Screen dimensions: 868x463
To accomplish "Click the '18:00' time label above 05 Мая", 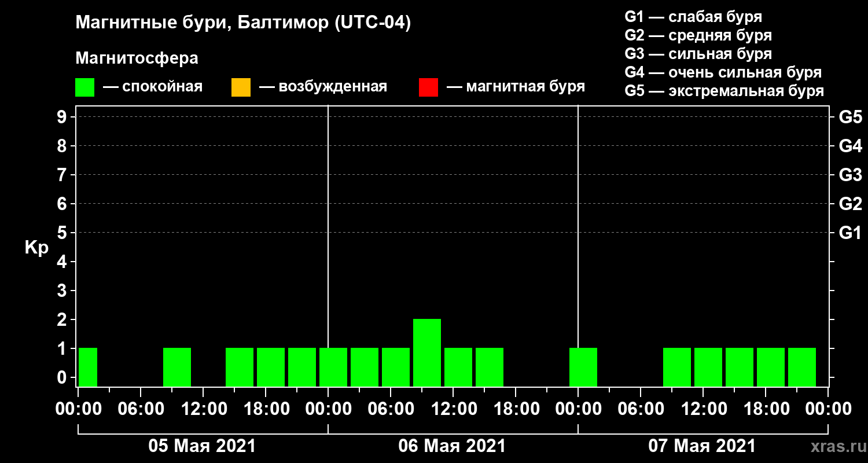I will tap(266, 409).
